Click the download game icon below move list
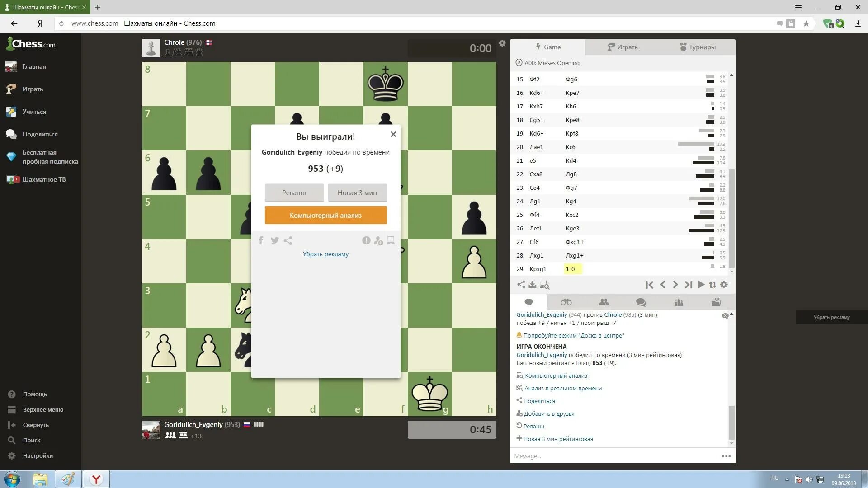868x488 pixels. coord(533,285)
